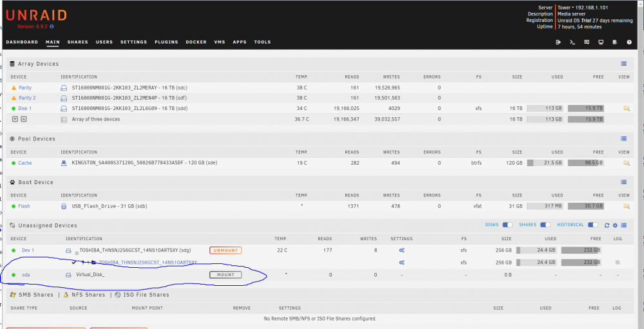
Task: Browse Cache via its folder view icon
Action: (x=627, y=163)
